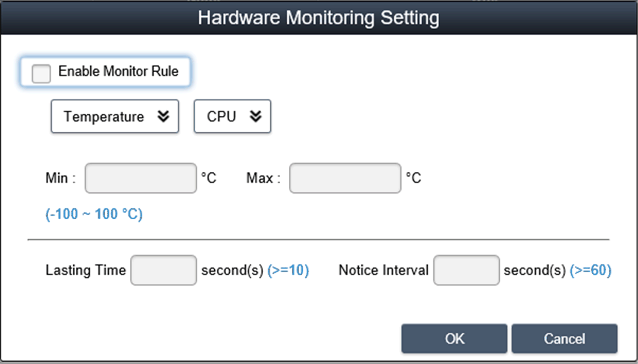This screenshot has height=364, width=638.
Task: Click the Notice Interval input box
Action: click(466, 270)
